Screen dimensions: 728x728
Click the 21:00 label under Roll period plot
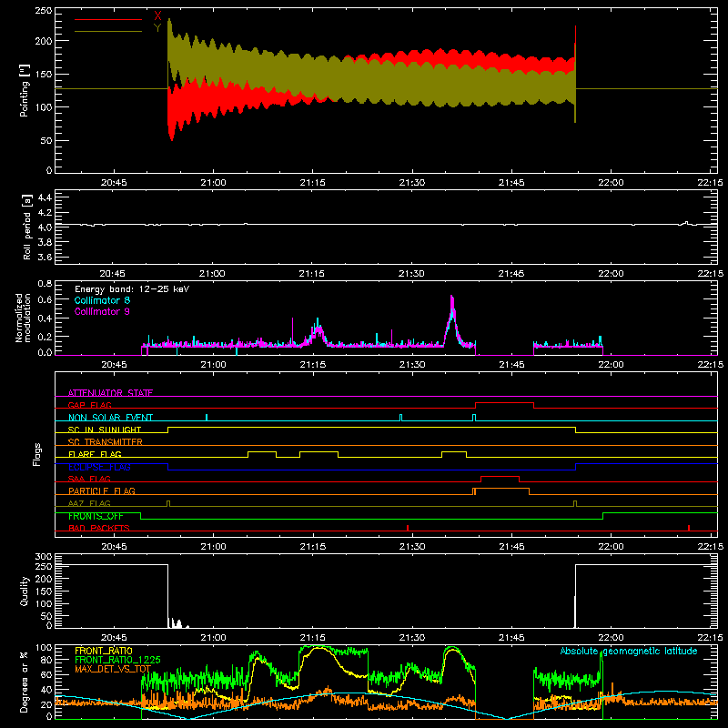(213, 274)
